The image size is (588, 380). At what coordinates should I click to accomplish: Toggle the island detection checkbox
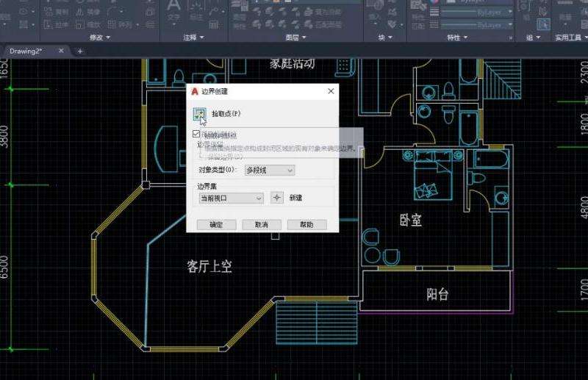[x=196, y=134]
